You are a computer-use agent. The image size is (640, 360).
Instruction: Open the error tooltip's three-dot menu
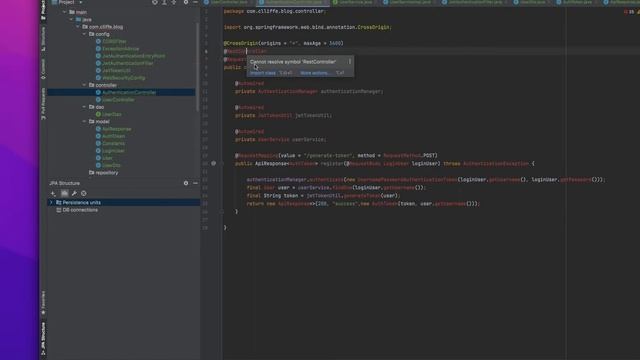350,62
